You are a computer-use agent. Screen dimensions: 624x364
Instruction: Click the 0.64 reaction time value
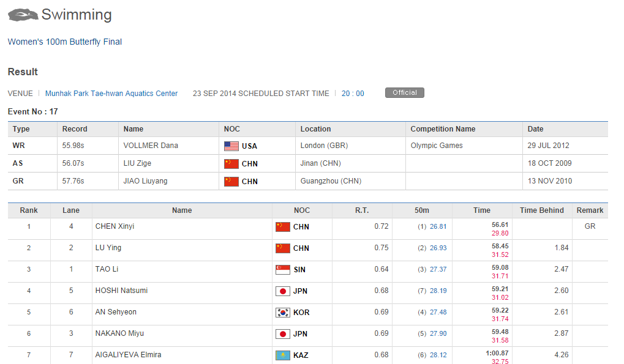pyautogui.click(x=382, y=269)
